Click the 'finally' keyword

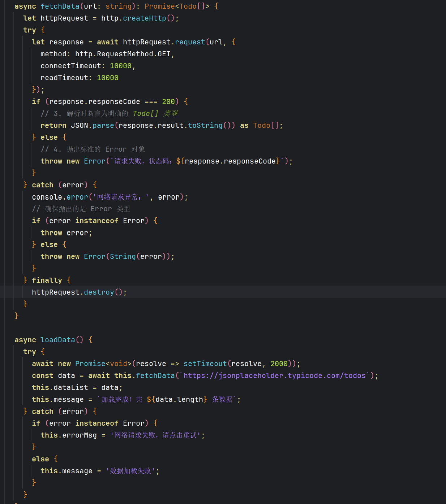47,280
